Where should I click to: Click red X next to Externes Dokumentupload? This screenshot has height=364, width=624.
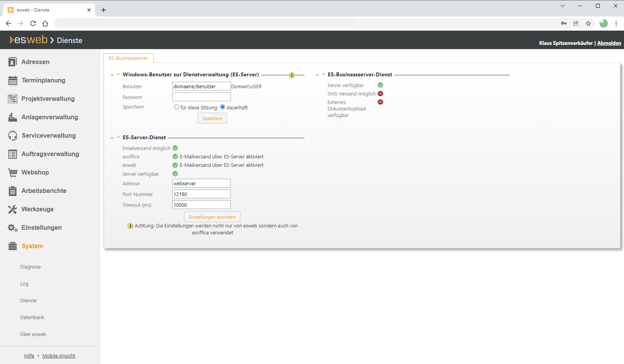(380, 102)
